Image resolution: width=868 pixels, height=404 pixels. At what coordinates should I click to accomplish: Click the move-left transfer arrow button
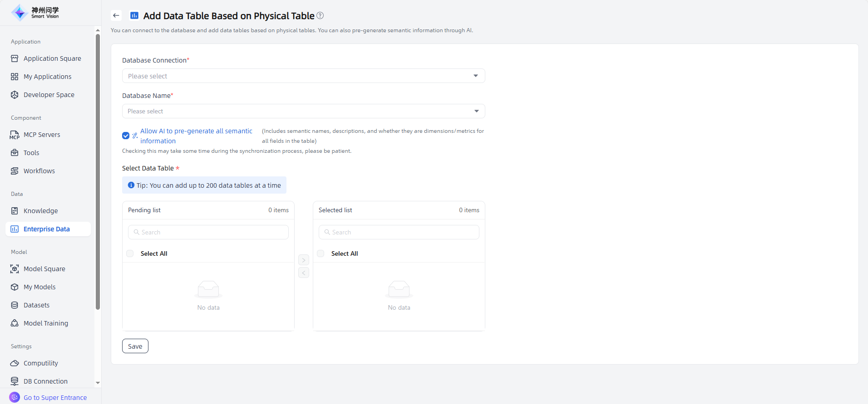[304, 273]
